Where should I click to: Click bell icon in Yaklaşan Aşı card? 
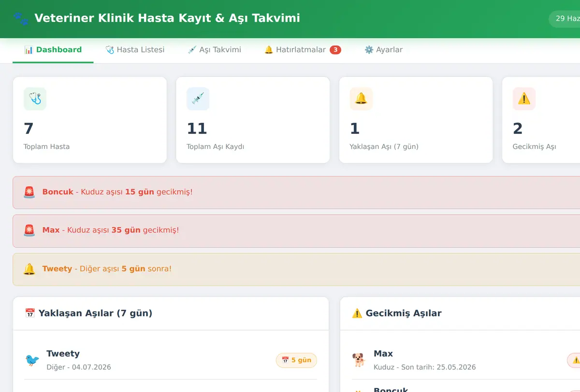coord(361,99)
